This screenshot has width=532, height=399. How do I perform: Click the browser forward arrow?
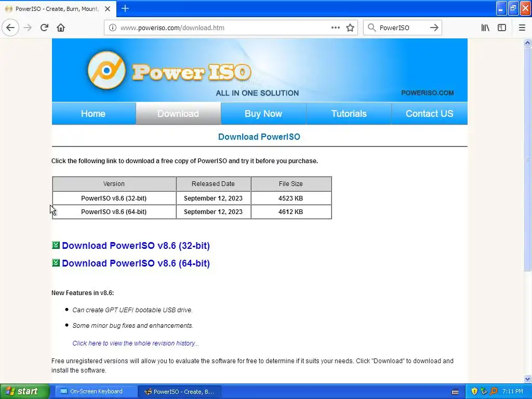pos(28,28)
